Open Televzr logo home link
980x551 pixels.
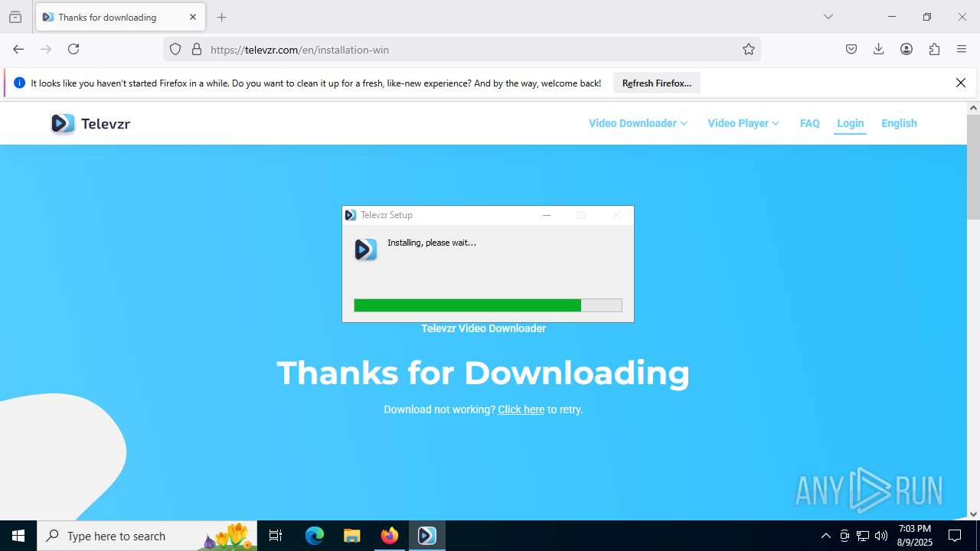(x=90, y=123)
